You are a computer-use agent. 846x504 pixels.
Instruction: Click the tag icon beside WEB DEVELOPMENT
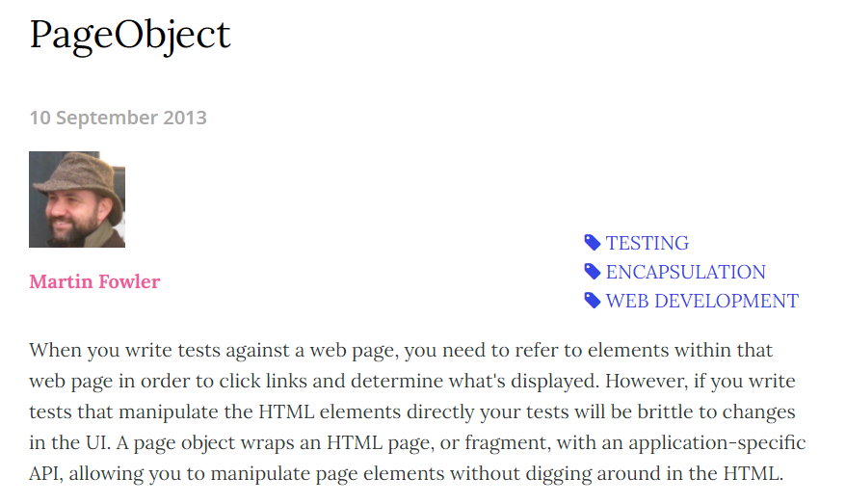pyautogui.click(x=593, y=301)
